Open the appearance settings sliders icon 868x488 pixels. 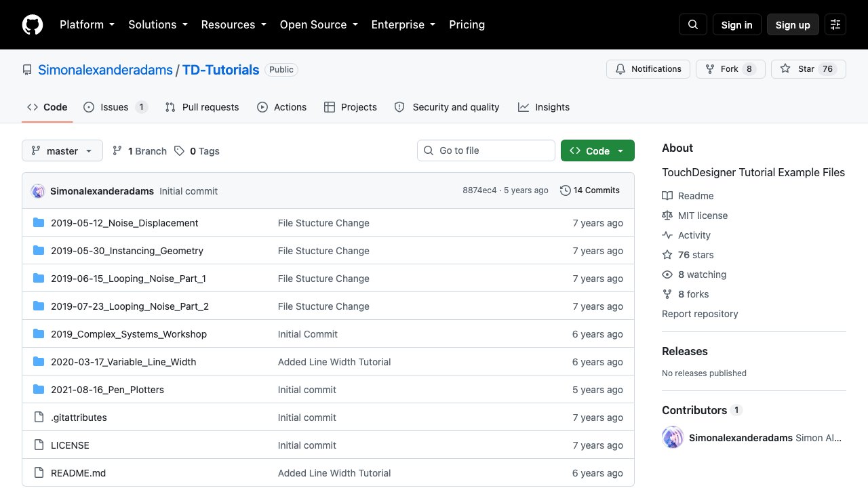[x=835, y=25]
